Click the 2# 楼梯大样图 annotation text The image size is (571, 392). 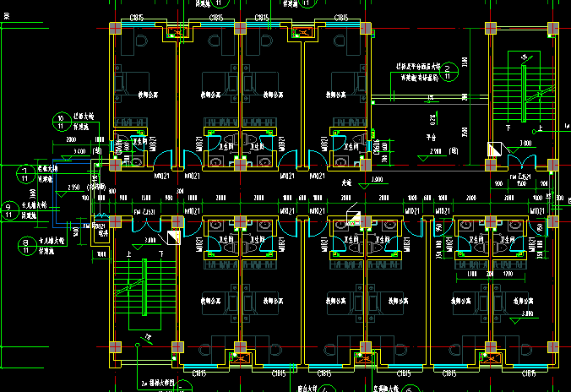pyautogui.click(x=158, y=384)
